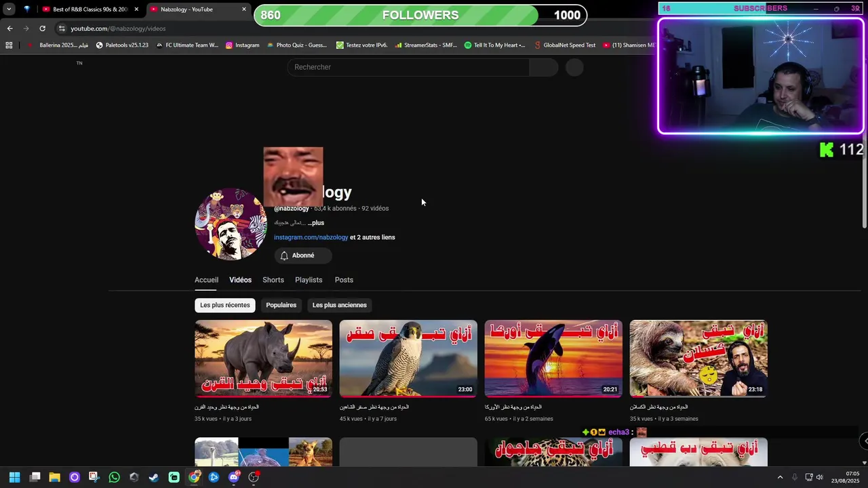
Task: Click the YouTube search submit button
Action: click(x=544, y=67)
